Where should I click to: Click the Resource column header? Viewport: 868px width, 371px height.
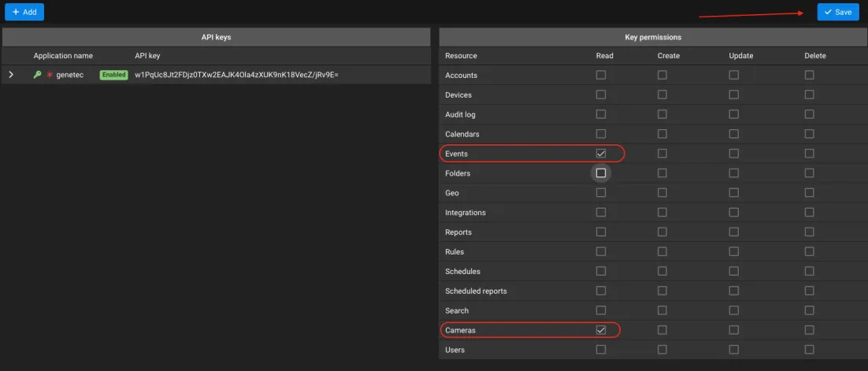click(461, 56)
